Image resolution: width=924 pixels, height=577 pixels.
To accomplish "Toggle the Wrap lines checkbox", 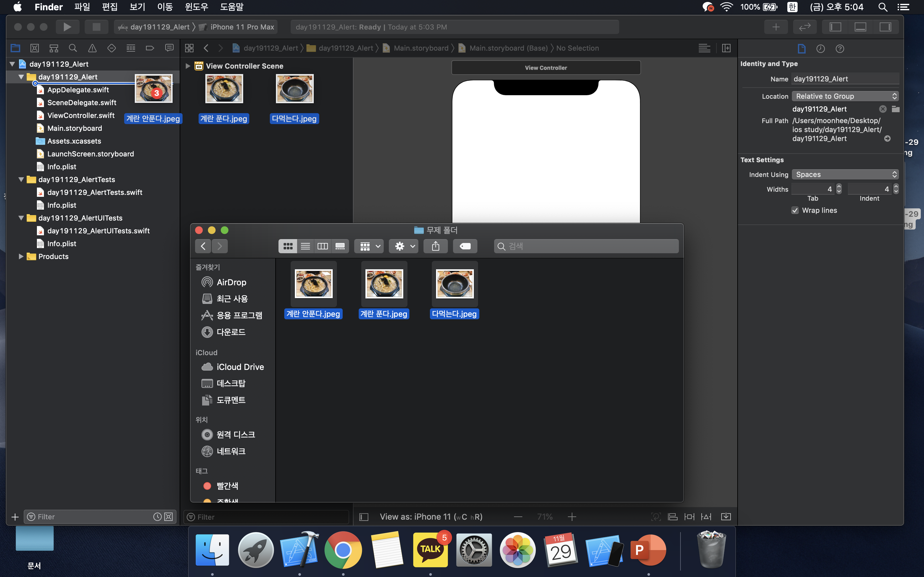I will [795, 210].
